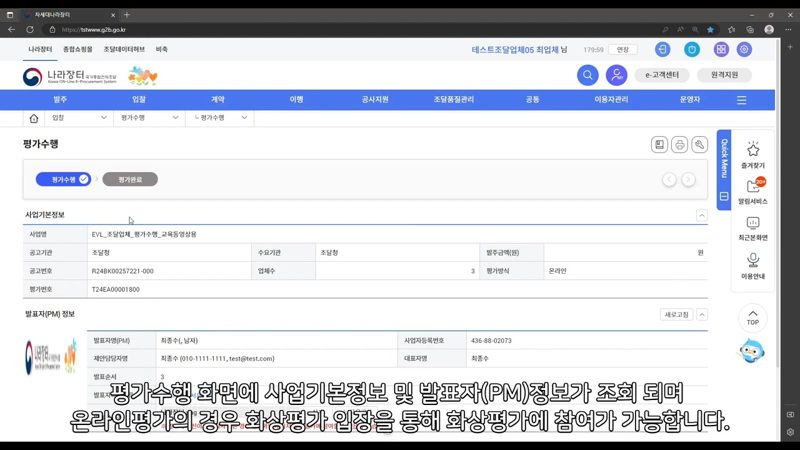This screenshot has width=800, height=450.
Task: Click the print icon beside 평가수행 title
Action: click(x=679, y=144)
